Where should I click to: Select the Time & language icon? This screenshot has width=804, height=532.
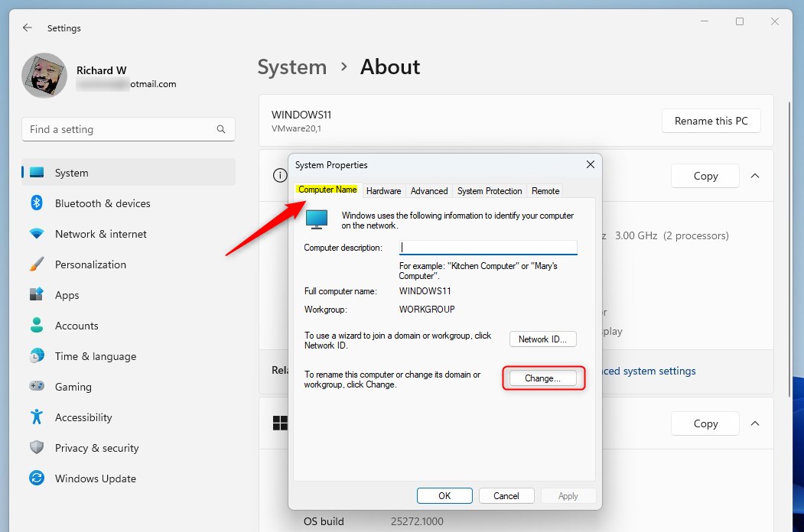pyautogui.click(x=37, y=356)
